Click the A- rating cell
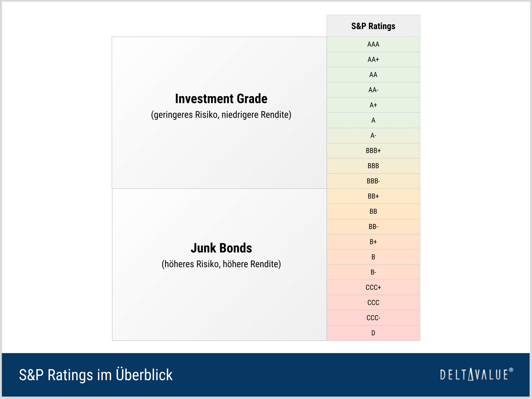The image size is (532, 399). coord(373,136)
